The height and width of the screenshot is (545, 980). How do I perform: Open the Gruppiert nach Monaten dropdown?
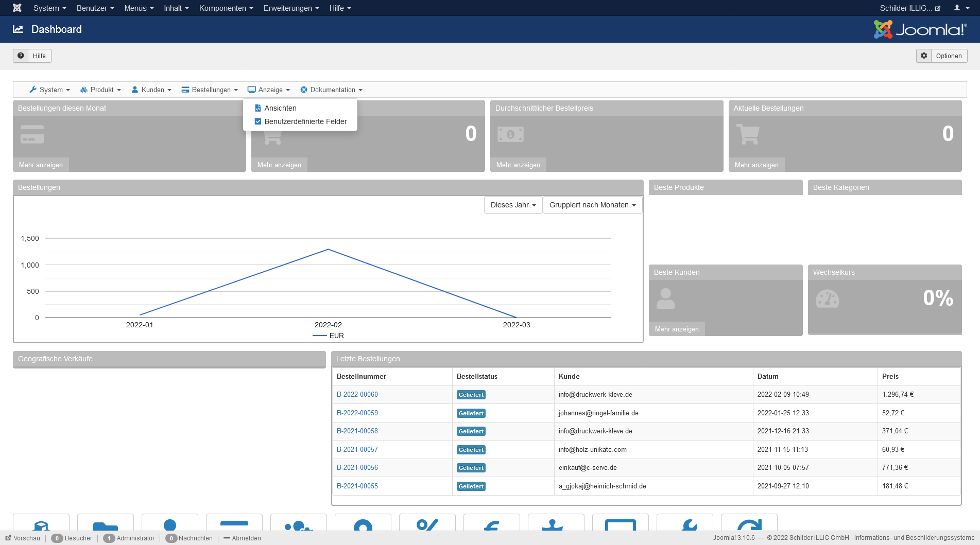pyautogui.click(x=592, y=205)
